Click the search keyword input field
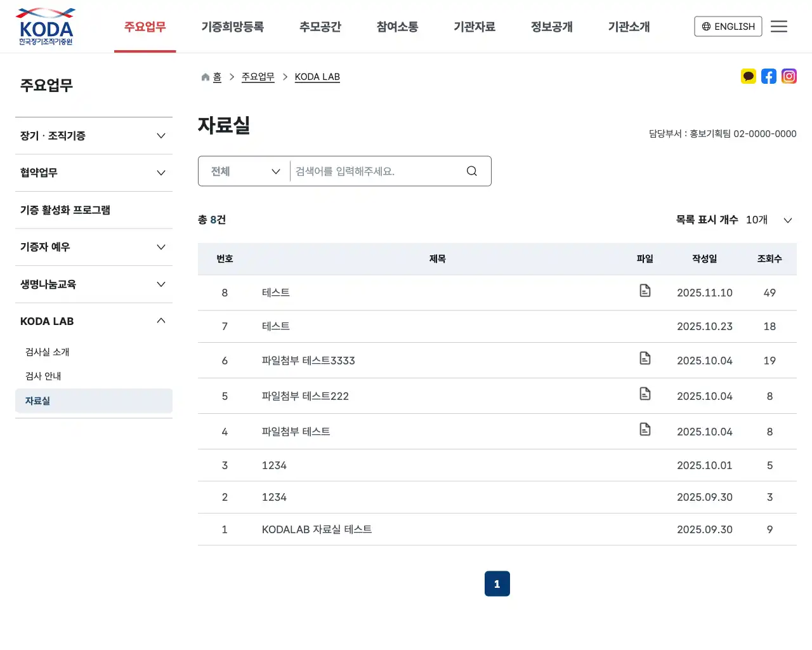 (x=374, y=171)
